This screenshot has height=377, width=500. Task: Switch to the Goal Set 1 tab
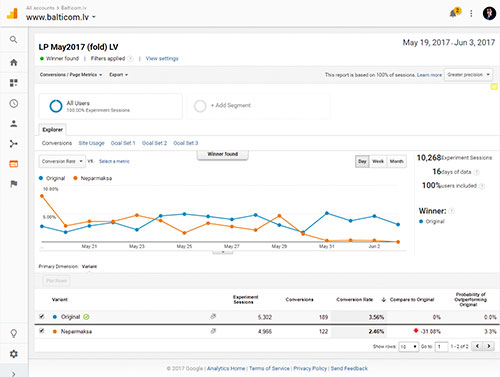click(123, 143)
